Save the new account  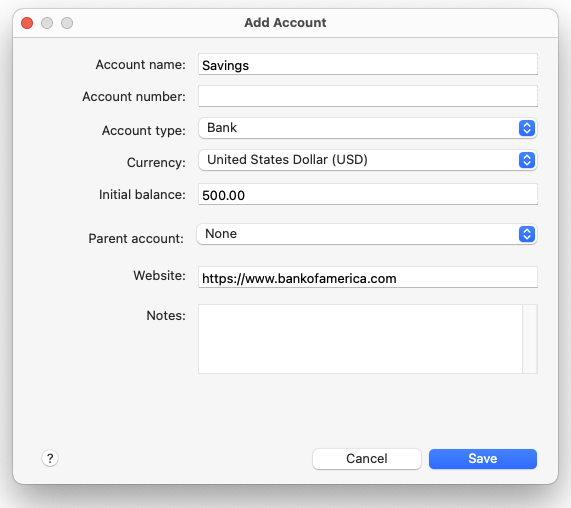coord(483,458)
